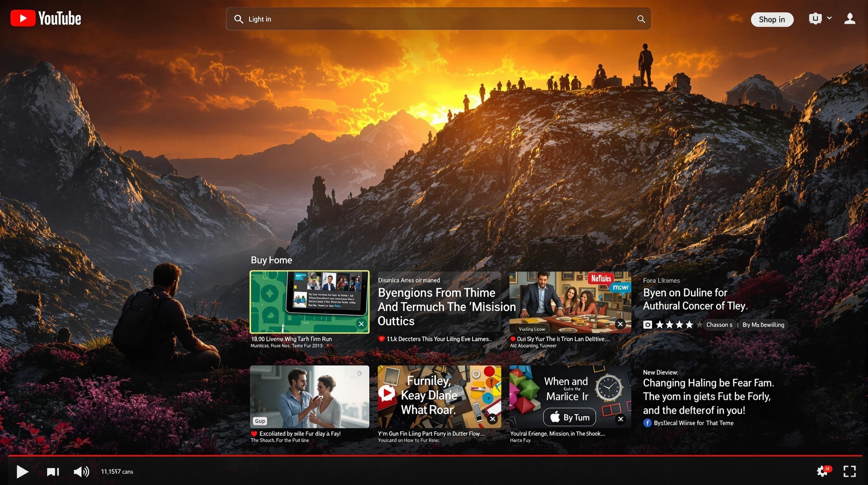Click the notifications icon in the header
The height and width of the screenshot is (485, 868).
(x=815, y=19)
